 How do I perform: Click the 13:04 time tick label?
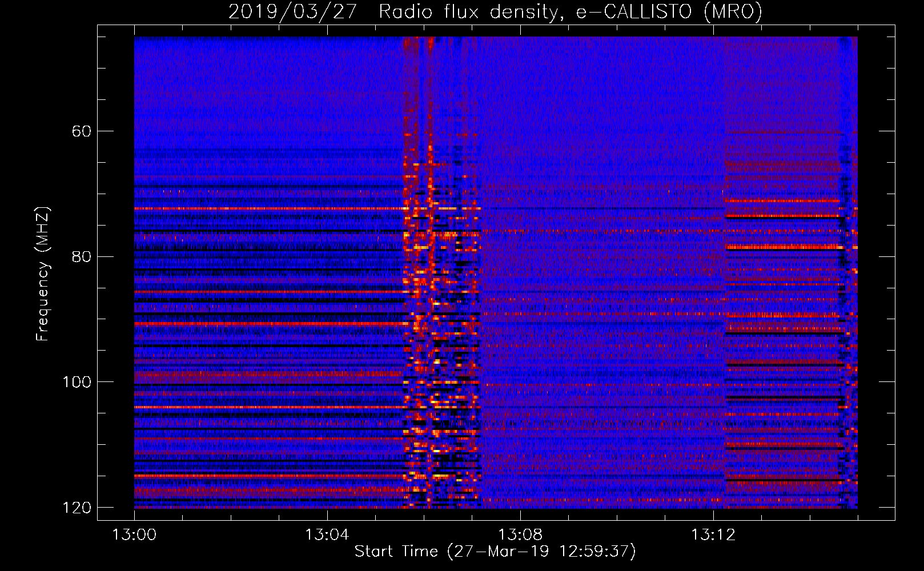coord(327,535)
